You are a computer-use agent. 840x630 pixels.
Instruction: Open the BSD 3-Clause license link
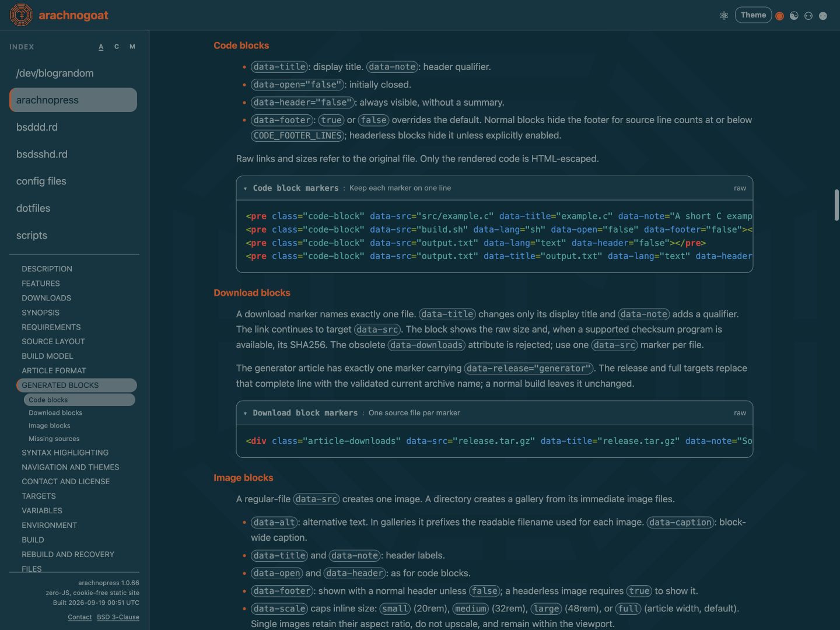tap(118, 617)
